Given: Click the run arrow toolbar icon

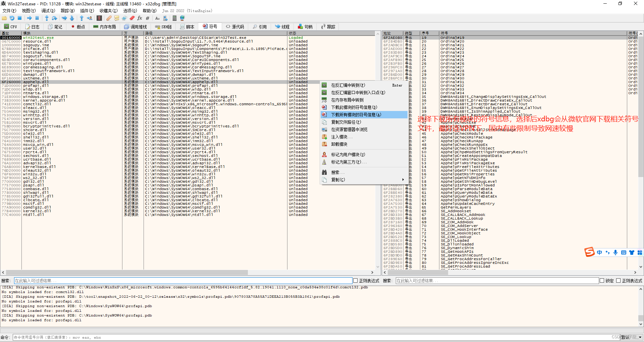Looking at the screenshot, I should [30, 18].
